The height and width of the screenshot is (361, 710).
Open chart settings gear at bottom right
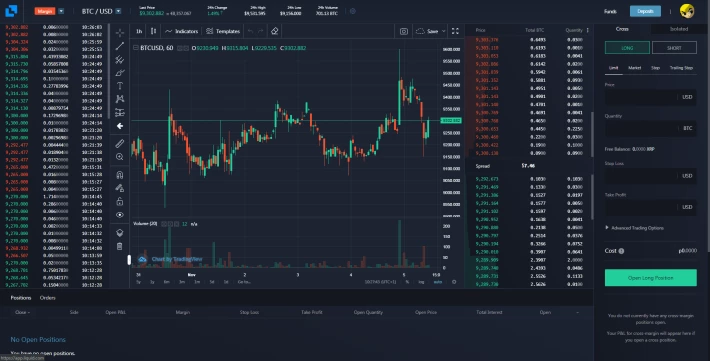[x=454, y=282]
